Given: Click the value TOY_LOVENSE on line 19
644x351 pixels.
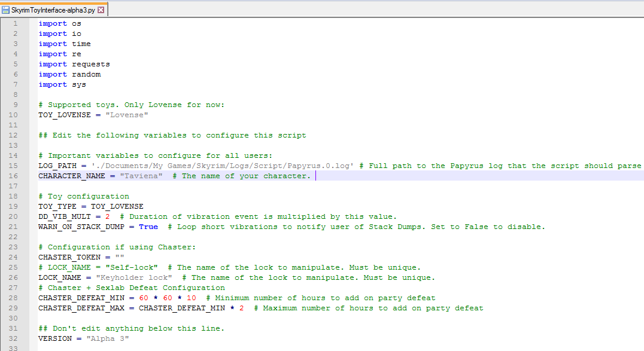Looking at the screenshot, I should 117,206.
